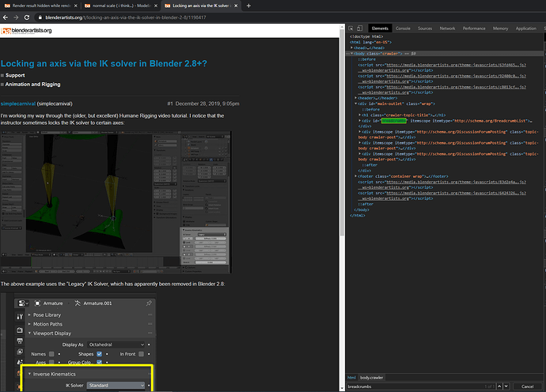
Task: Click the pin icon in Blender properties image
Action: pyautogui.click(x=149, y=303)
